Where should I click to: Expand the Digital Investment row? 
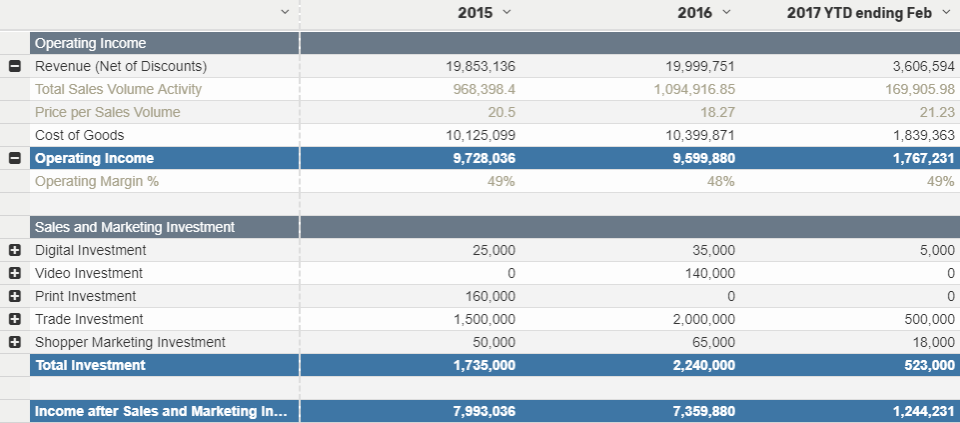(x=15, y=250)
